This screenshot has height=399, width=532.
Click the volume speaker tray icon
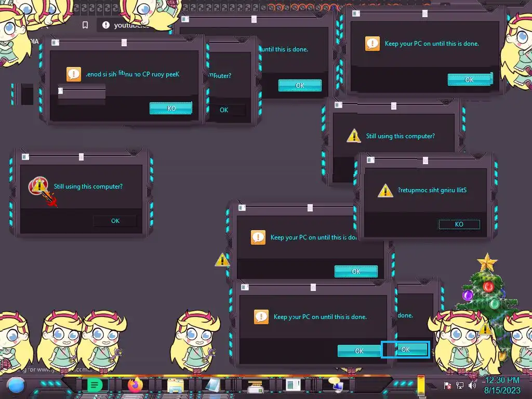tap(472, 385)
